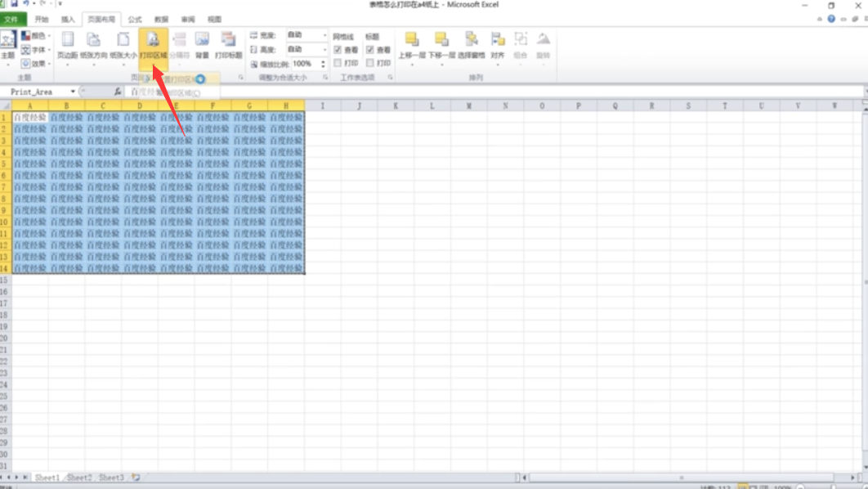This screenshot has height=489, width=868.
Task: Select the 页面布局 Page Layout tab
Action: [101, 20]
